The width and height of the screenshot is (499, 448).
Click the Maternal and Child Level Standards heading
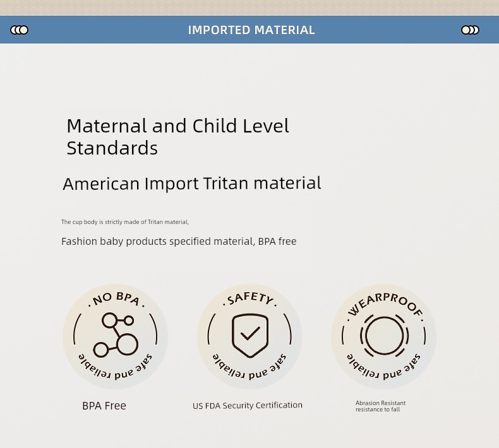[x=178, y=137]
